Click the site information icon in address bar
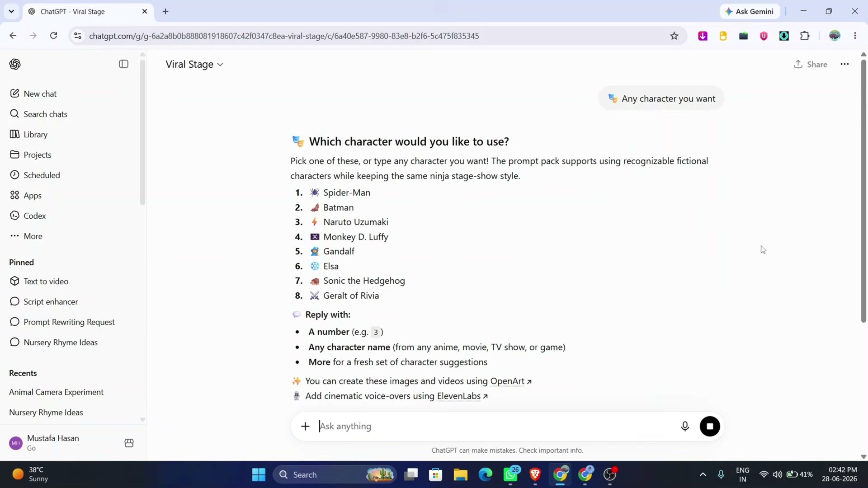868x488 pixels. (78, 36)
